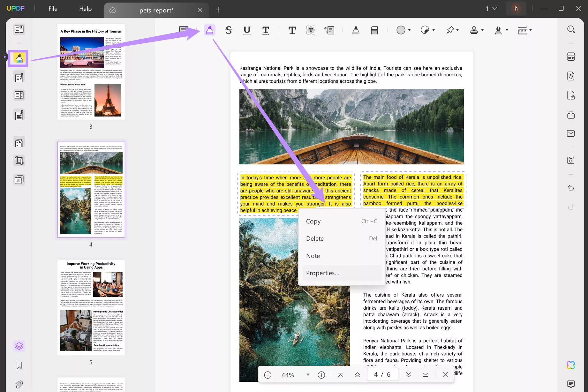Select the Underline tool
This screenshot has width=588, height=392.
coord(247,30)
